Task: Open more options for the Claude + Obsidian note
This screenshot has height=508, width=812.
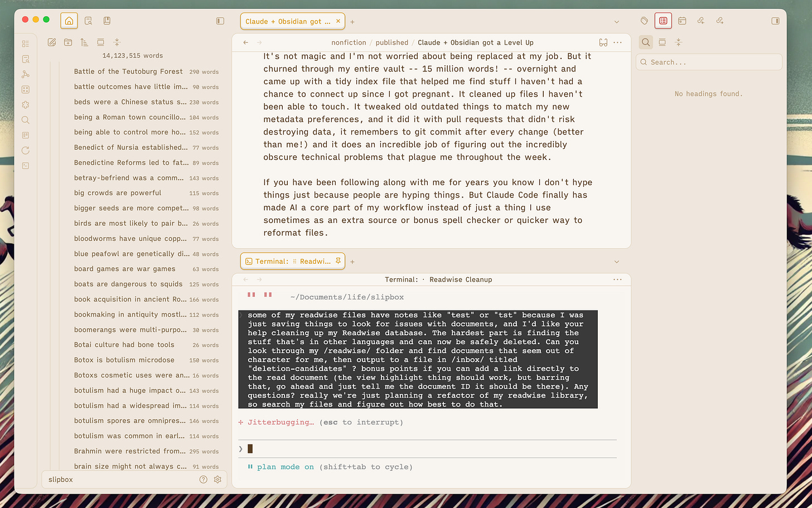Action: 617,42
